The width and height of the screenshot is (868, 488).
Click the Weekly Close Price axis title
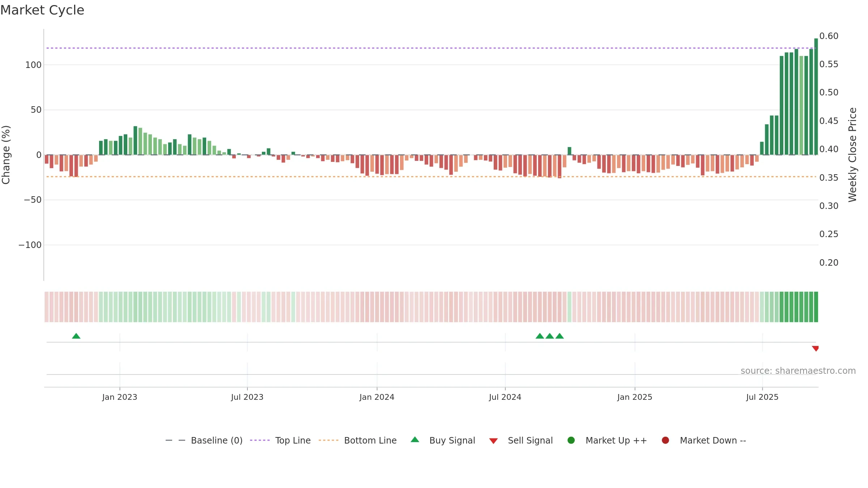coord(852,155)
